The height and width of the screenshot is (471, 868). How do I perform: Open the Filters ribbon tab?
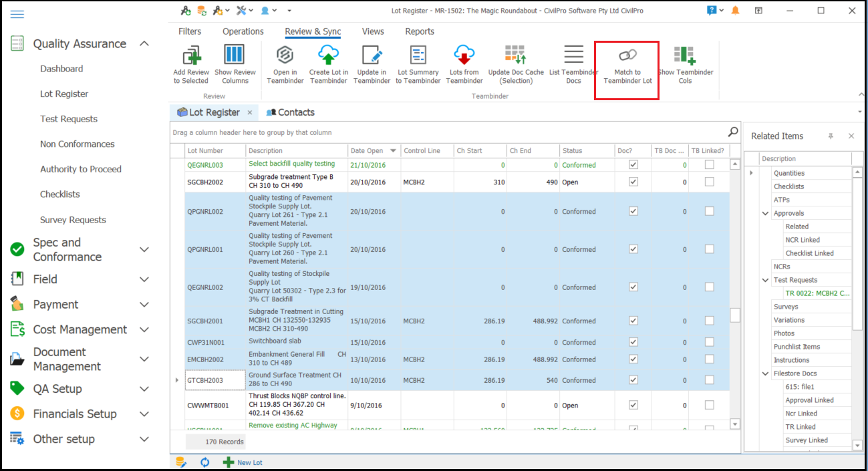point(190,31)
